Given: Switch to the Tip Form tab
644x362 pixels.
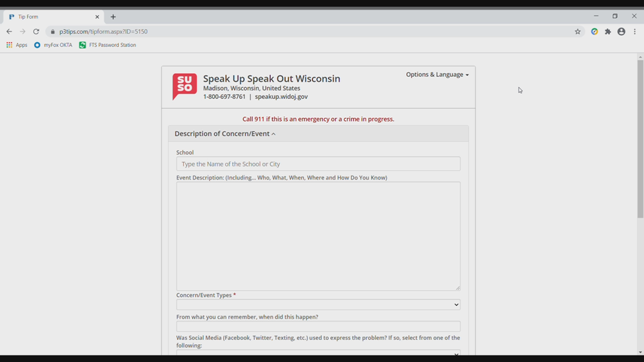Looking at the screenshot, I should pos(48,17).
